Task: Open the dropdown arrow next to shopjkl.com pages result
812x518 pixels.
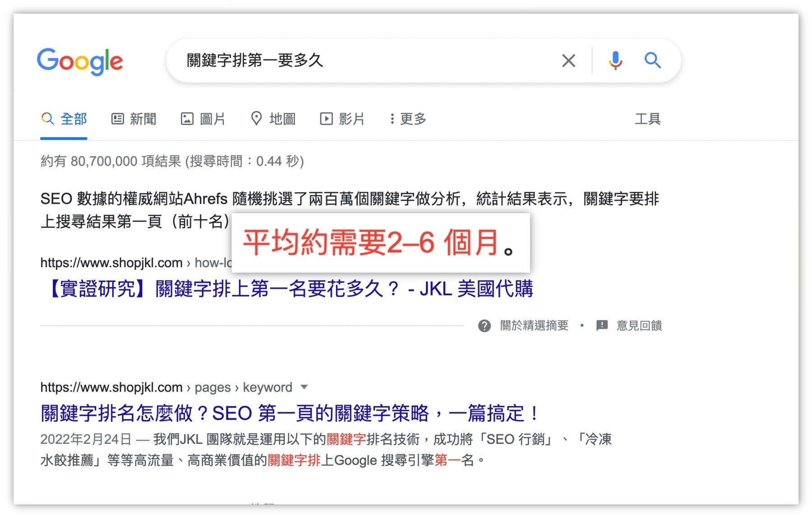Action: pyautogui.click(x=304, y=387)
